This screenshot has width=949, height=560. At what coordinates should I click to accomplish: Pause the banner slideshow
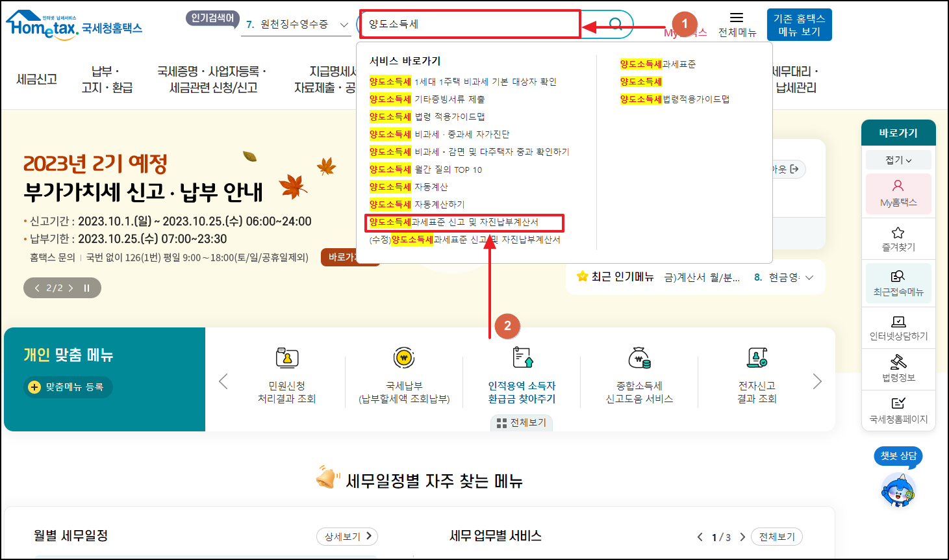coord(86,288)
